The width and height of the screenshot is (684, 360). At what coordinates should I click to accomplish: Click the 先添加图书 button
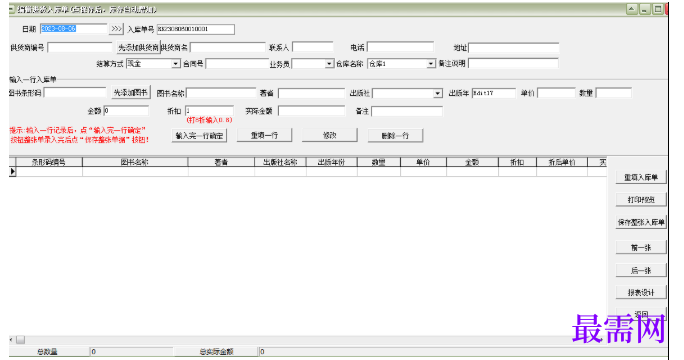click(130, 93)
